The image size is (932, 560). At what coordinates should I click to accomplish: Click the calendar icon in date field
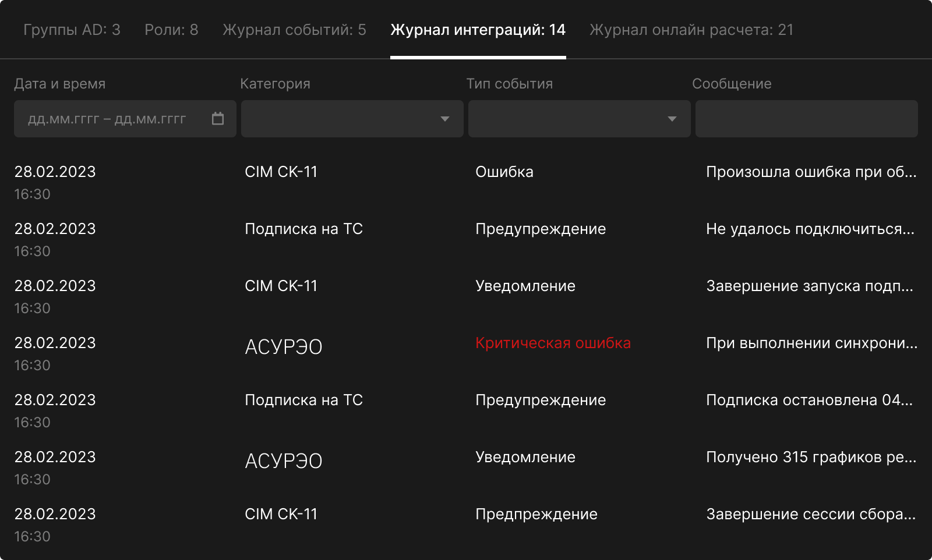[x=218, y=119]
